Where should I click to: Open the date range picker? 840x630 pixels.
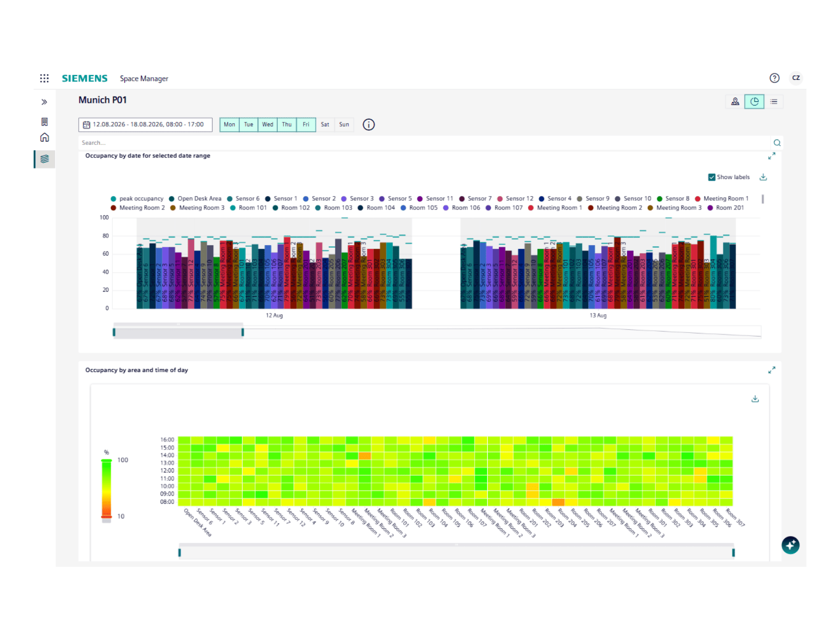click(145, 125)
